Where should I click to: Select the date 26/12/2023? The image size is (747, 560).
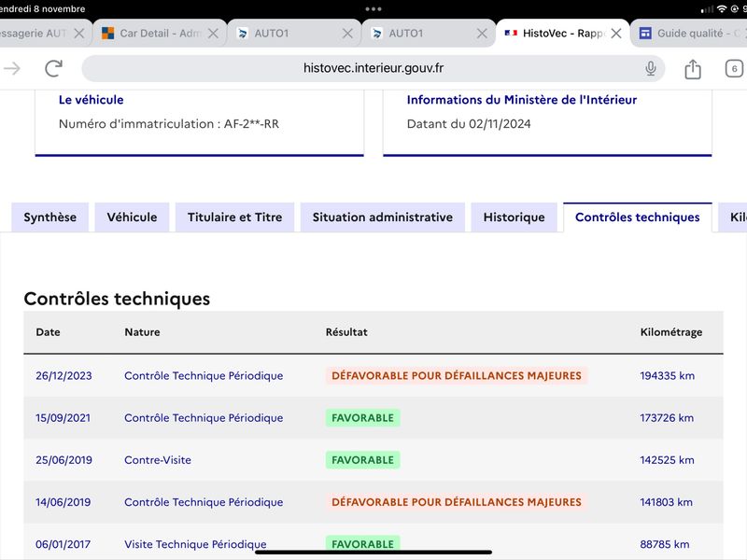(63, 376)
